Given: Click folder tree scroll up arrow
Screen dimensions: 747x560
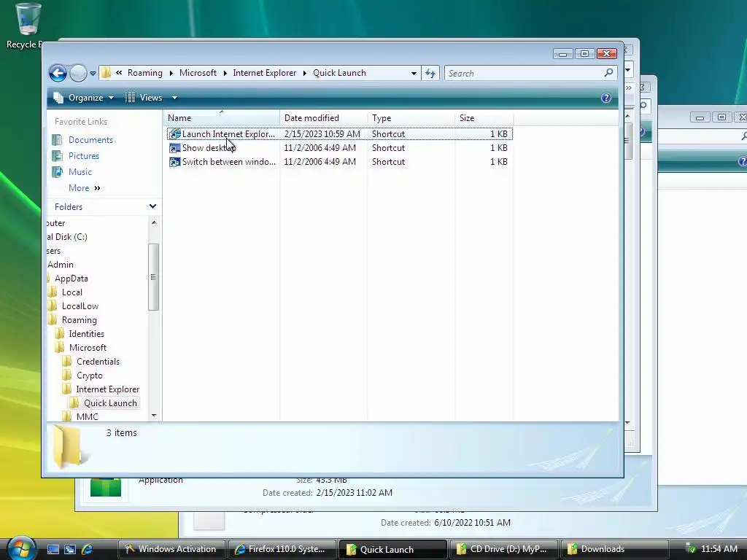Looking at the screenshot, I should click(153, 222).
